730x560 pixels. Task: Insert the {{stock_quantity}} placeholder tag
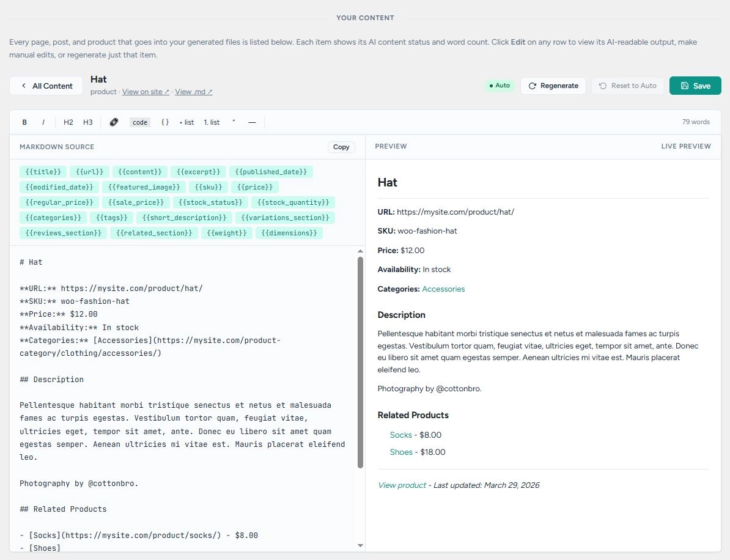pos(293,202)
